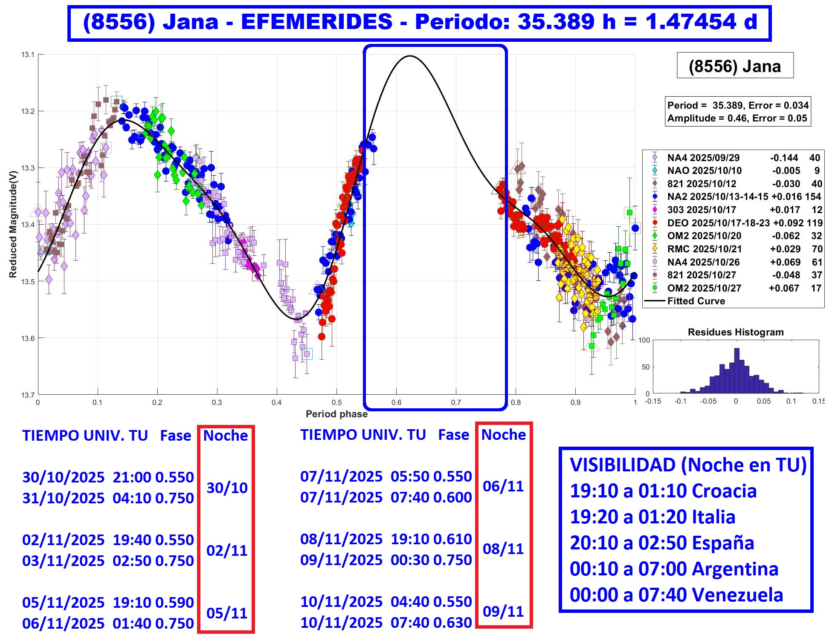Click the Period and Amplitude info box

(x=737, y=112)
